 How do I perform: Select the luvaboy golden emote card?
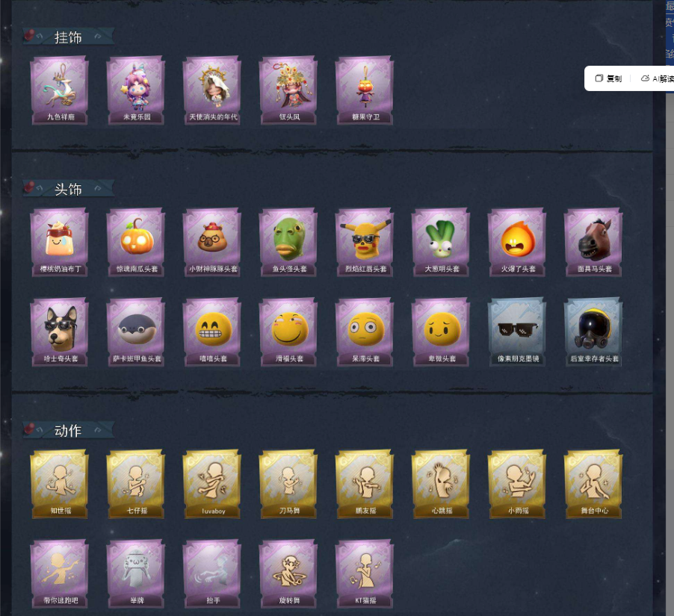(212, 484)
